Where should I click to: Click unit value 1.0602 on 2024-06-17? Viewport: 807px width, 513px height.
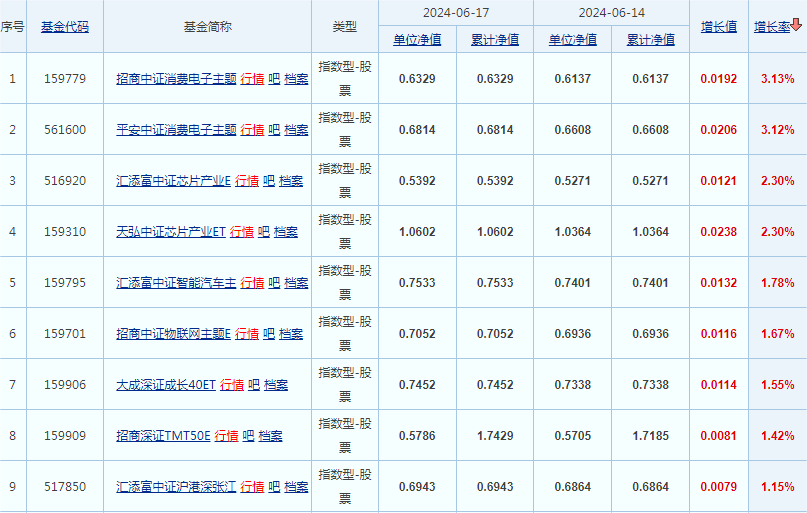417,232
